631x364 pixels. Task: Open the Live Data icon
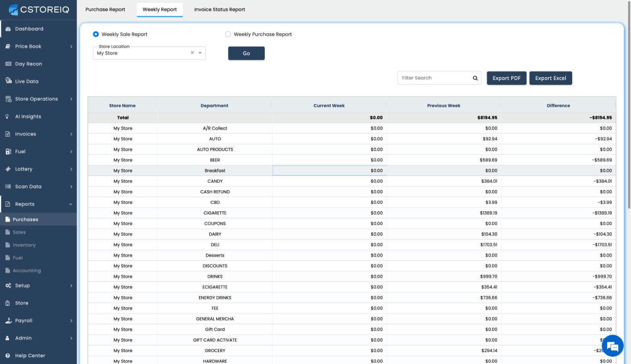coord(8,81)
